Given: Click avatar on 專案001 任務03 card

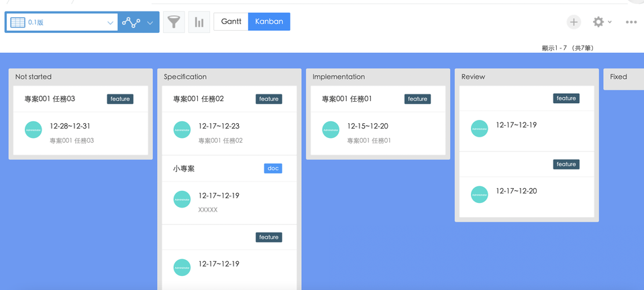Looking at the screenshot, I should [34, 130].
